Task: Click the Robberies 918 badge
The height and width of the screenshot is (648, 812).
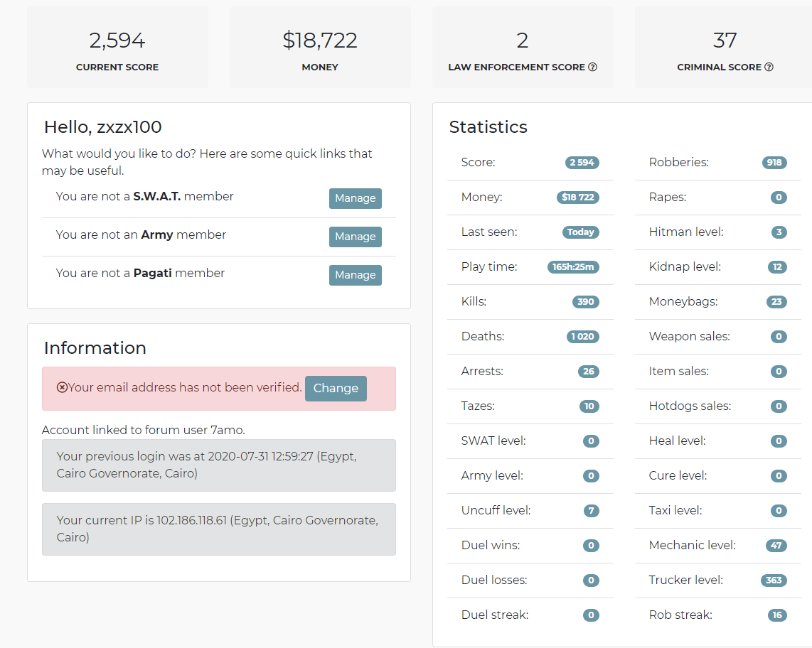Action: coord(774,163)
